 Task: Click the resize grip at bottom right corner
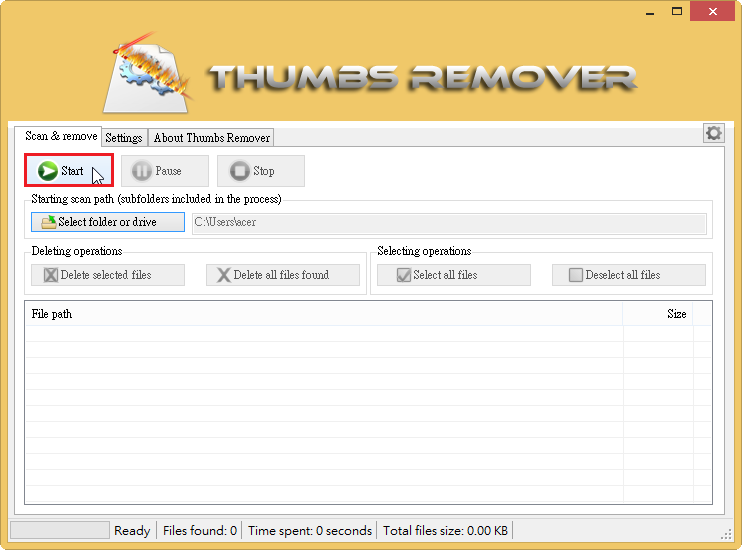[x=727, y=534]
